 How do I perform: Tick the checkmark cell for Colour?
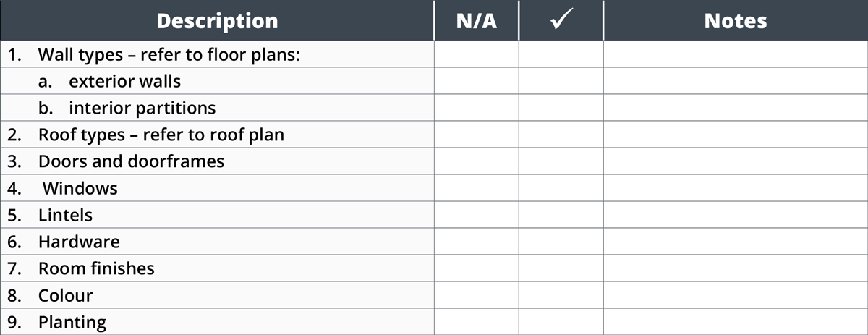point(561,295)
